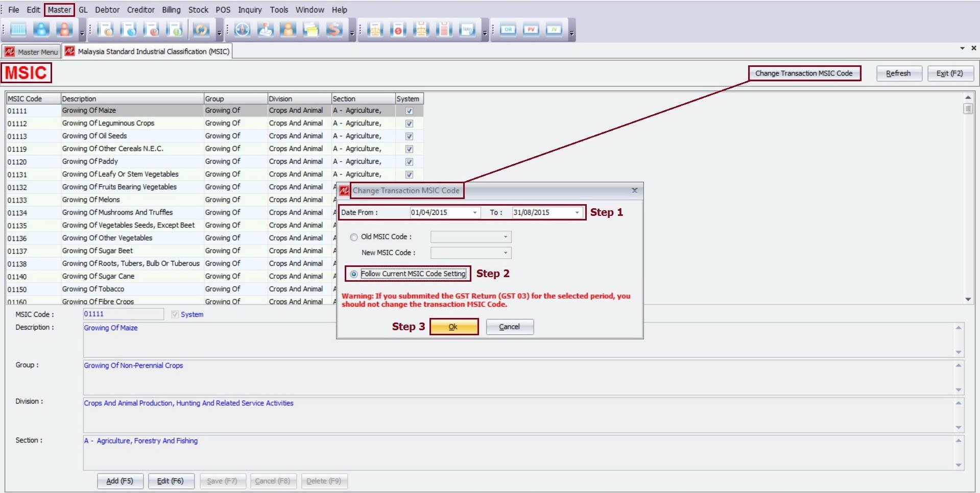Toggle System checkbox for code 01120
The width and height of the screenshot is (980, 493).
pyautogui.click(x=409, y=162)
